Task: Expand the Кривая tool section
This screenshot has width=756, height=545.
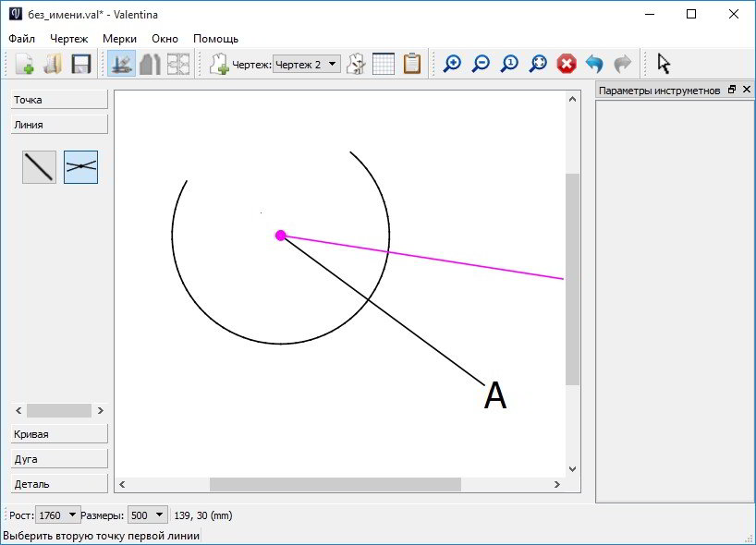Action: (59, 434)
